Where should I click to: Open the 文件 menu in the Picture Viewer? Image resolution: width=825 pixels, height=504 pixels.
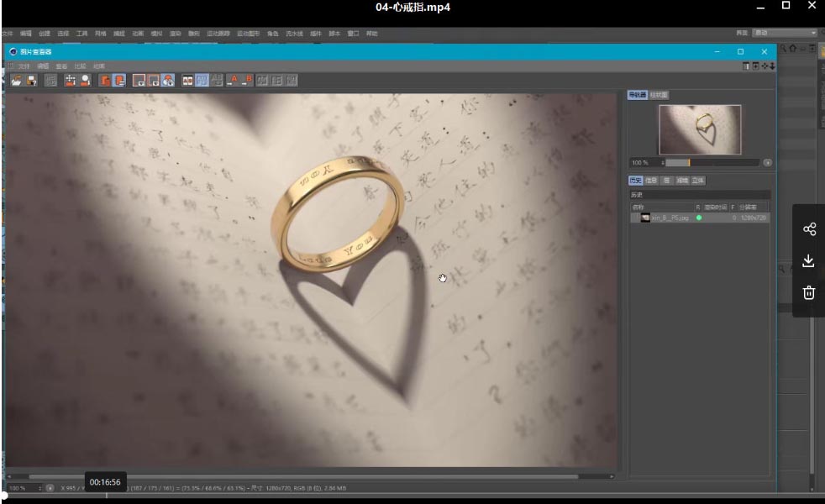[24, 66]
